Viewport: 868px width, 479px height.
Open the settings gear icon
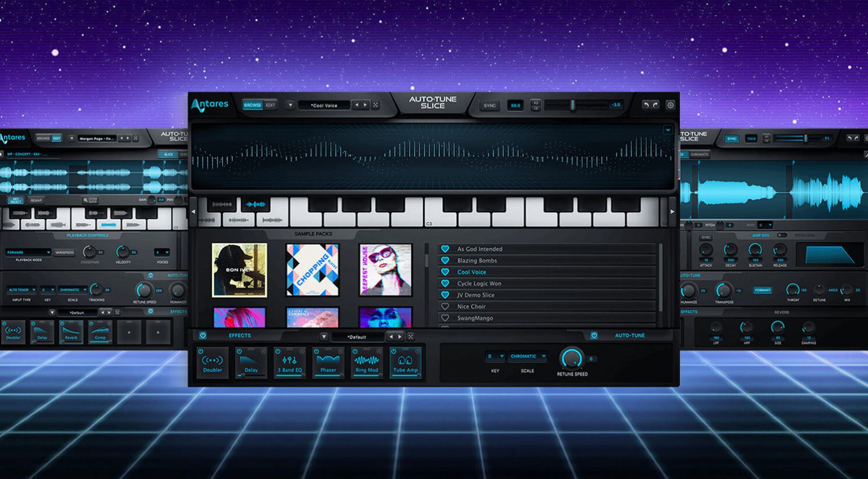(x=670, y=105)
